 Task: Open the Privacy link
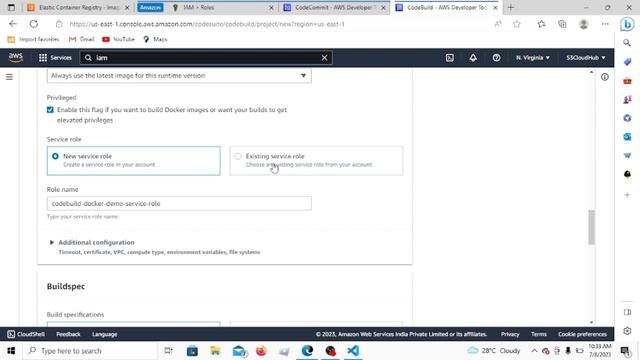click(510, 334)
